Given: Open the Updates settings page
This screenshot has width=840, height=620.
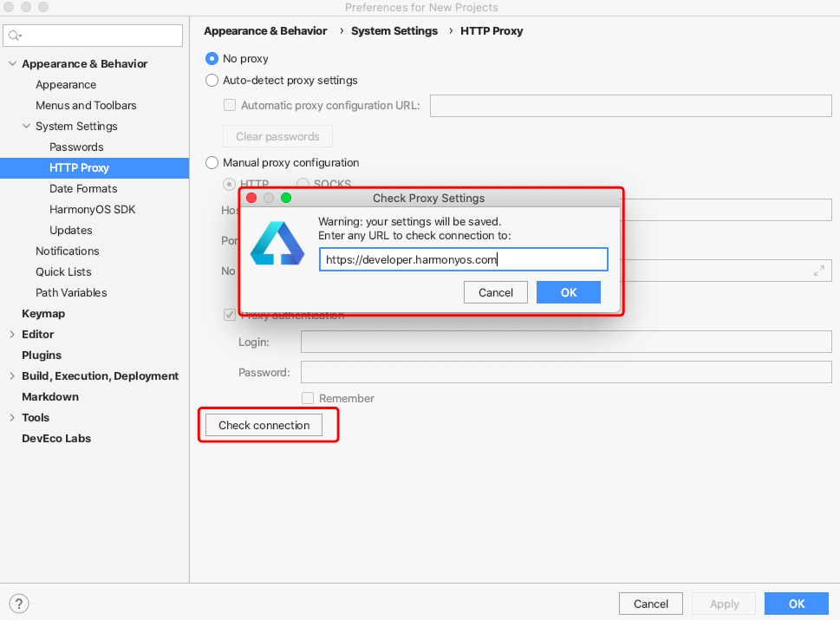Looking at the screenshot, I should (71, 231).
